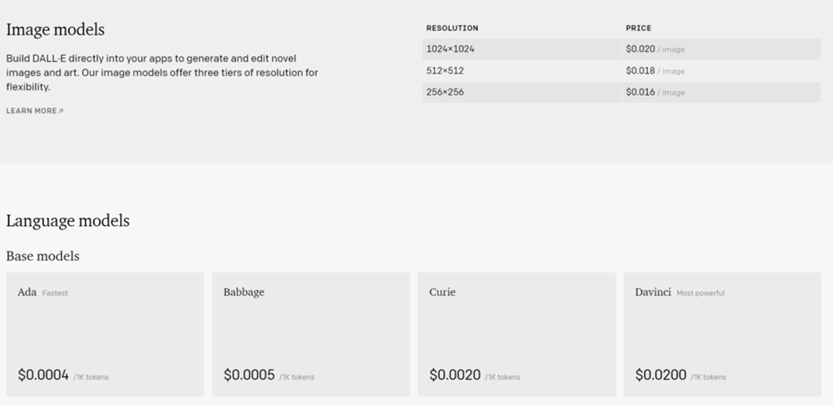833x405 pixels.
Task: Click the Image models heading
Action: coord(55,30)
